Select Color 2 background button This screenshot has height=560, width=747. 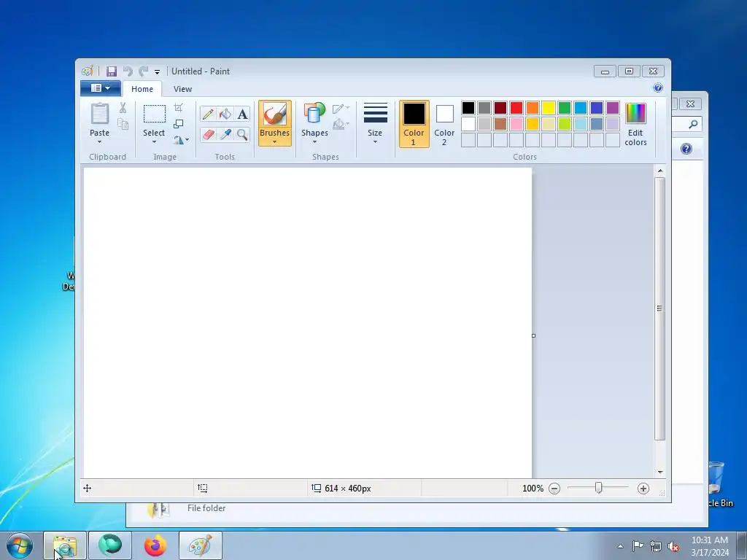point(444,124)
